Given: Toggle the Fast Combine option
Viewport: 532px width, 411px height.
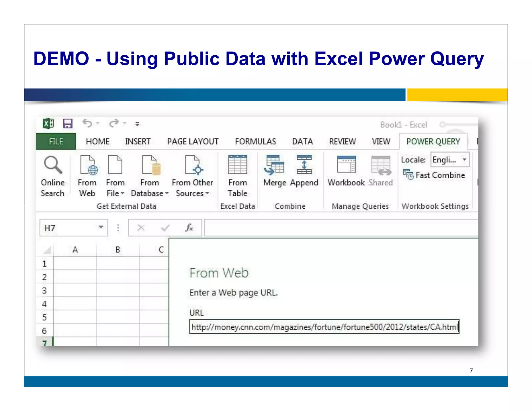Looking at the screenshot, I should [x=434, y=175].
